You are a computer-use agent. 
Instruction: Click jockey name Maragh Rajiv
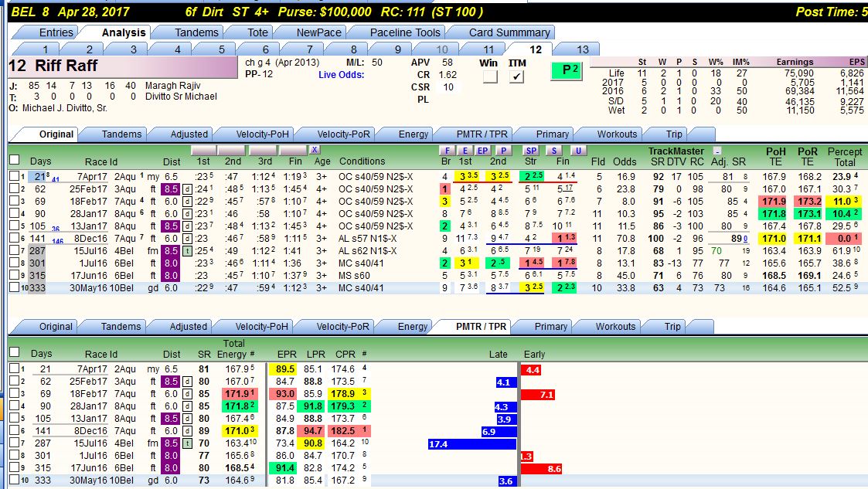tap(172, 86)
